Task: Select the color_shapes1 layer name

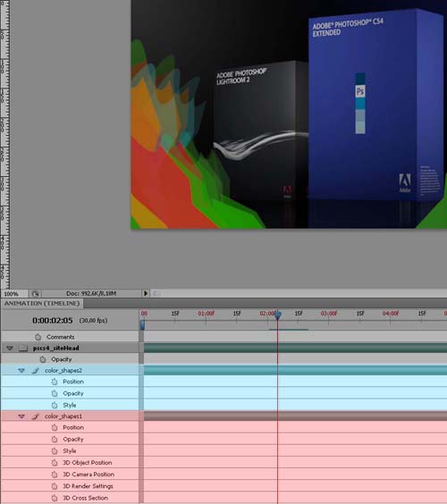Action: tap(63, 416)
